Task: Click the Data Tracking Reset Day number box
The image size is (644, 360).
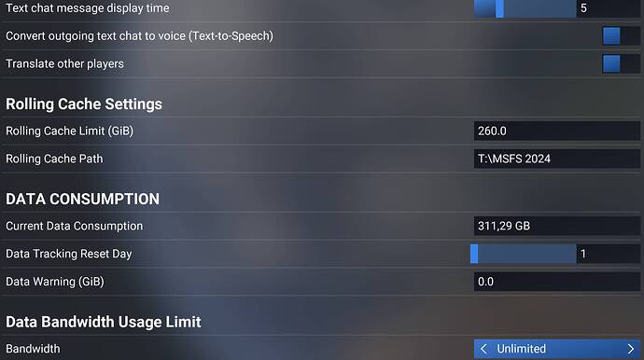Action: coord(609,254)
